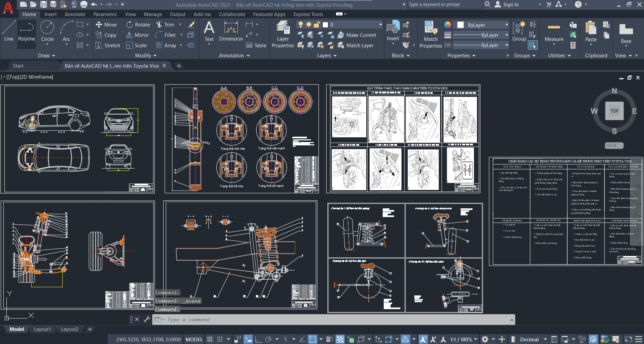Click the Paste clipboard button
Image resolution: width=644 pixels, height=344 pixels.
click(591, 32)
